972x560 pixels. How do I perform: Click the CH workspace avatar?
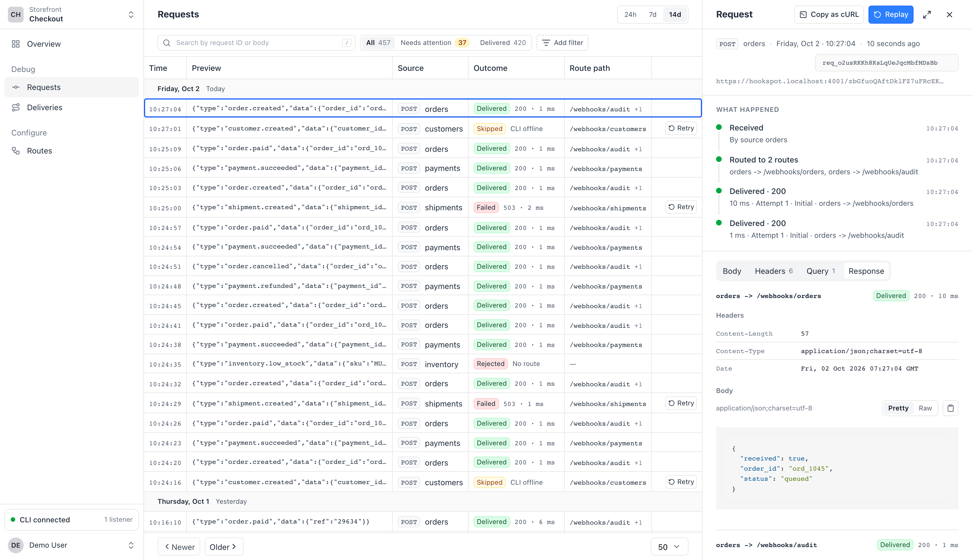(16, 15)
